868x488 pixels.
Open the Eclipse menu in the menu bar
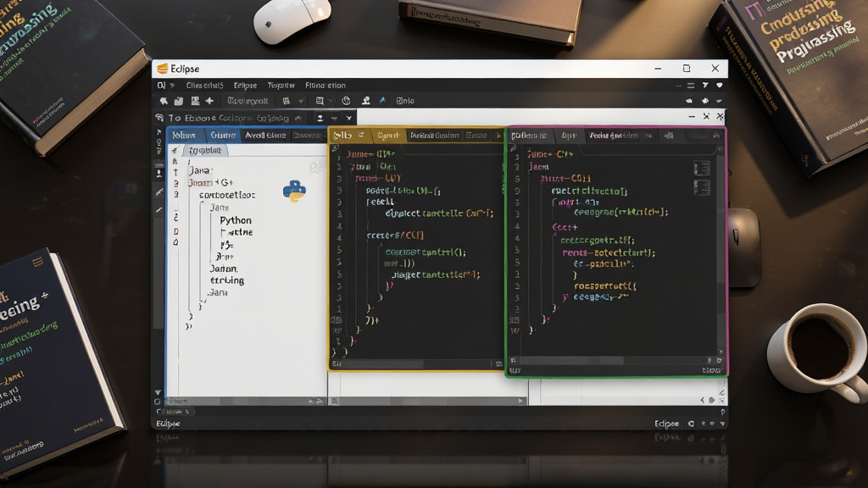pos(245,86)
